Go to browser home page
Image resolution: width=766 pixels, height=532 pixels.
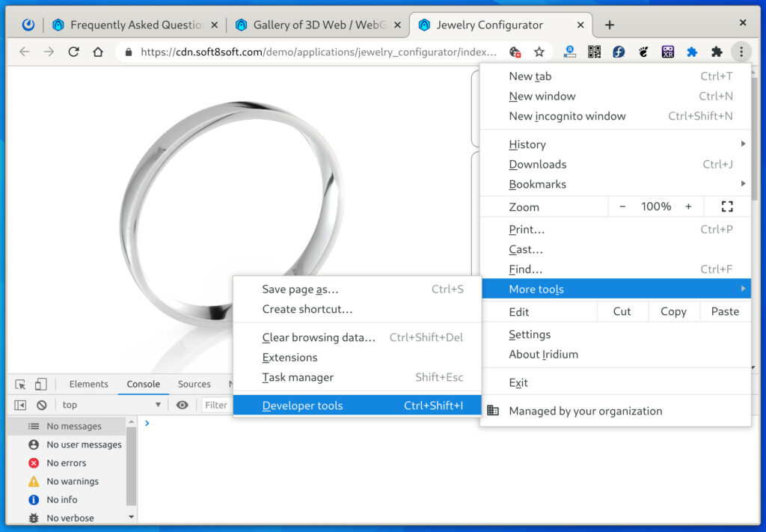click(98, 52)
